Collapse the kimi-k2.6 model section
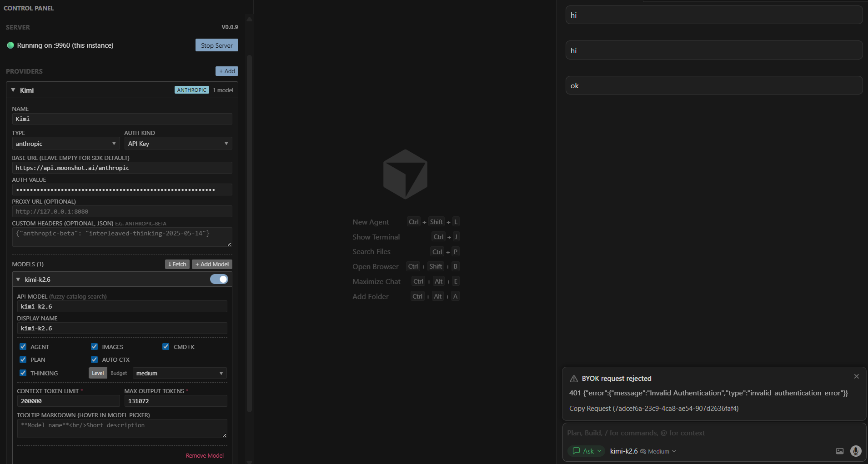 tap(18, 279)
